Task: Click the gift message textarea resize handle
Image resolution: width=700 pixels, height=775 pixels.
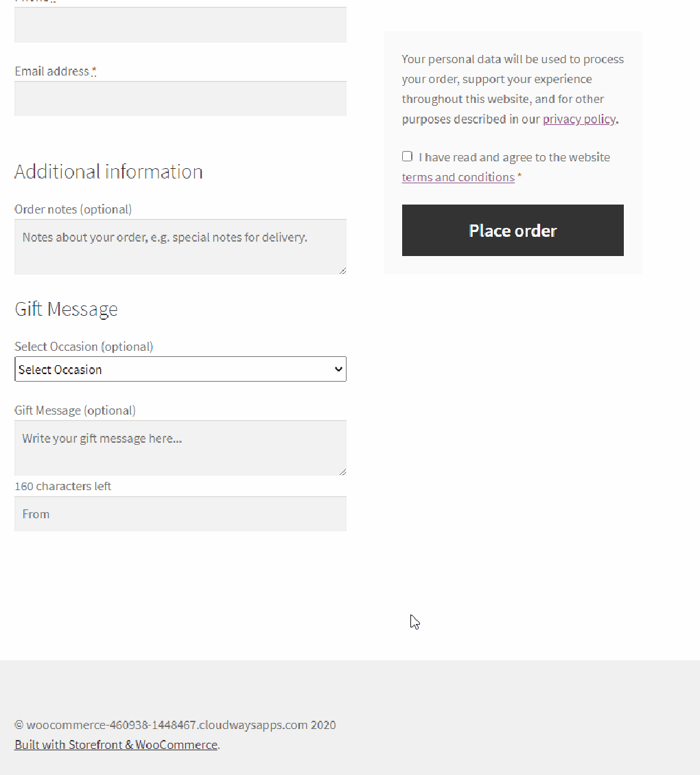Action: coord(342,472)
